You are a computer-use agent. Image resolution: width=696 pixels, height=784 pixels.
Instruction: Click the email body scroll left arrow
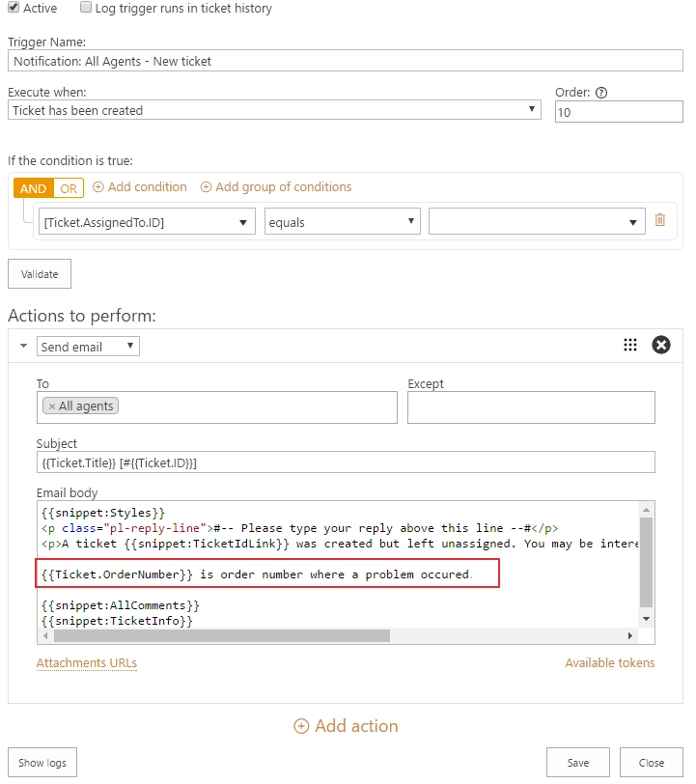45,636
